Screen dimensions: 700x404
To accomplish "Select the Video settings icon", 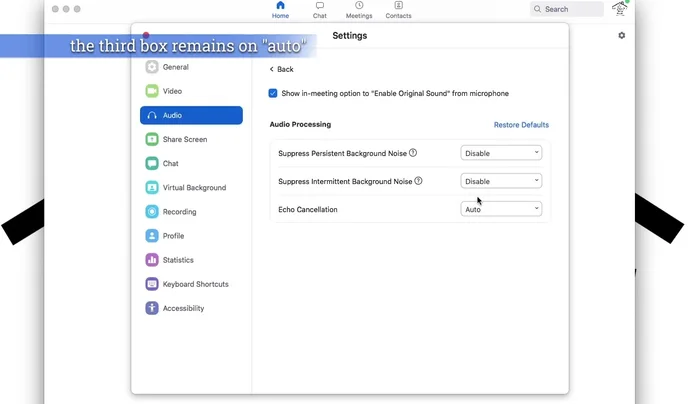I will (152, 91).
